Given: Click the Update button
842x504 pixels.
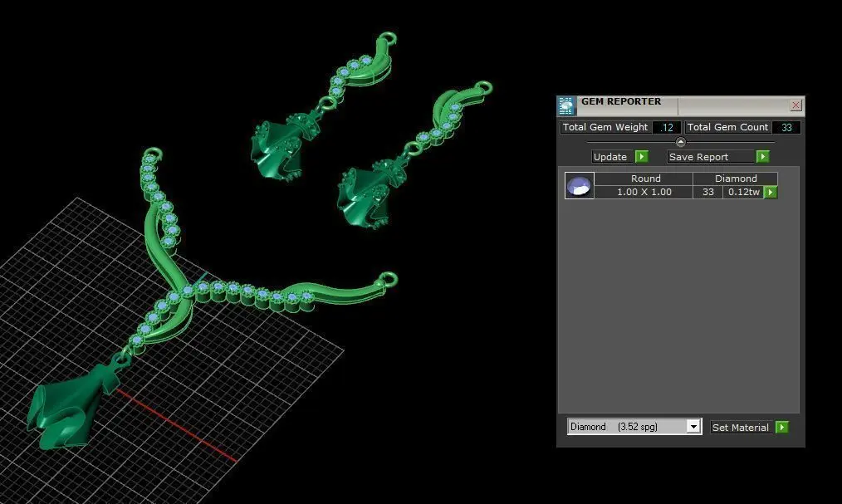Looking at the screenshot, I should tap(612, 157).
